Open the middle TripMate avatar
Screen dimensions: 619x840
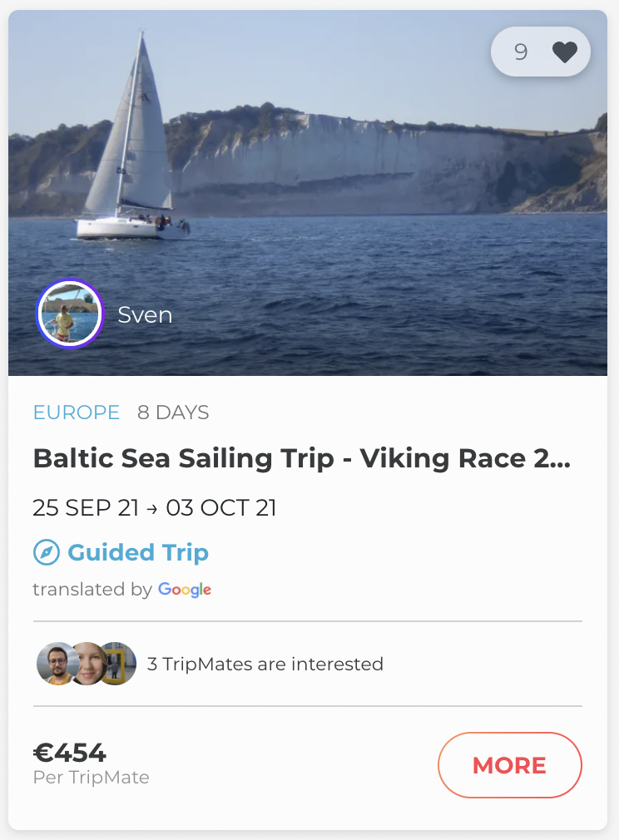tap(87, 664)
